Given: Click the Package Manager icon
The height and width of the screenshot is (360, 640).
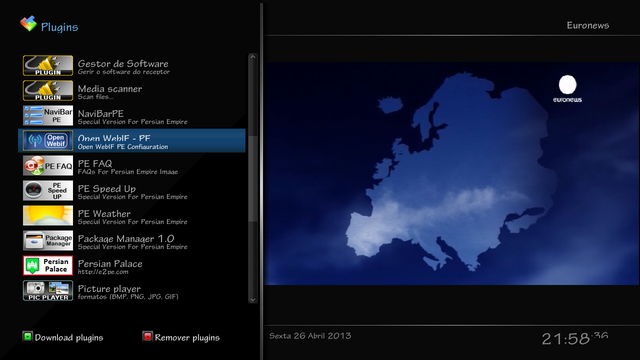Looking at the screenshot, I should pyautogui.click(x=48, y=240).
